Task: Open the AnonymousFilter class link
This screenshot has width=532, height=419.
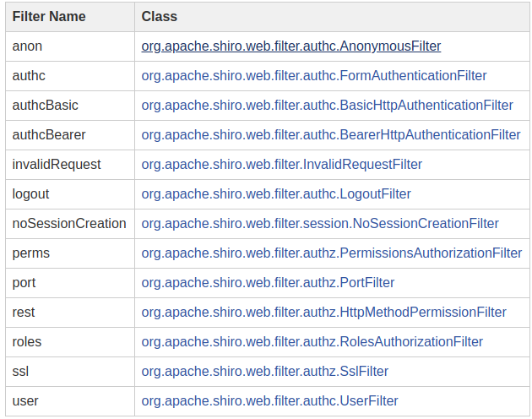Action: 291,46
